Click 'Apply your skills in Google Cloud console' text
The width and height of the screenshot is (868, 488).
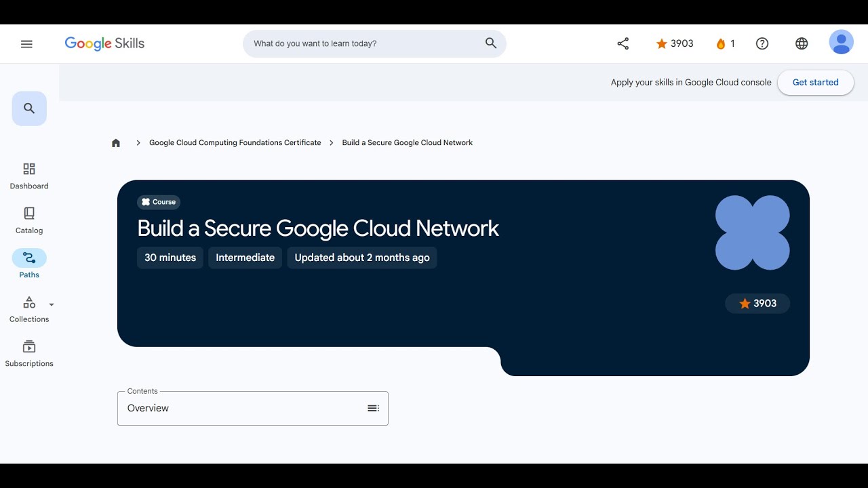pos(691,82)
